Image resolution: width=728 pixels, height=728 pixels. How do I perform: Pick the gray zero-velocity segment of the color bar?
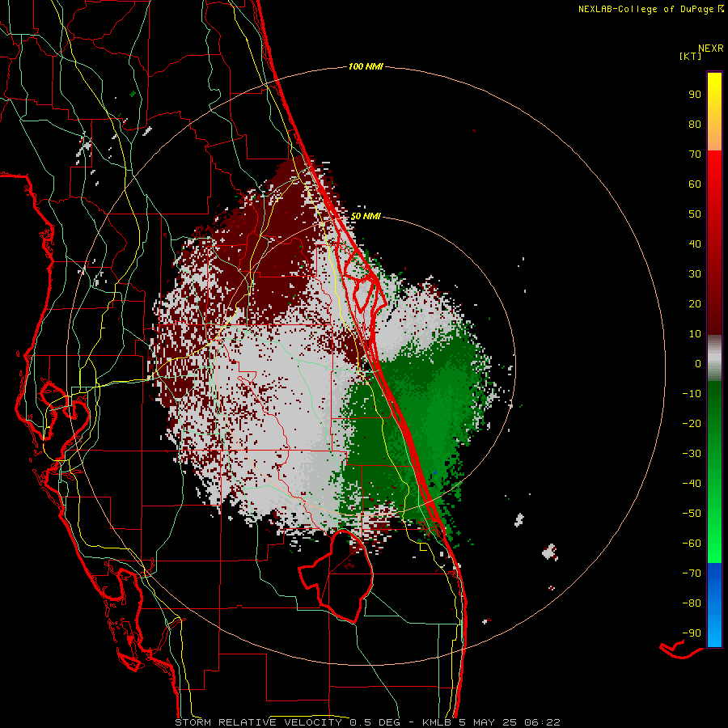pyautogui.click(x=714, y=358)
